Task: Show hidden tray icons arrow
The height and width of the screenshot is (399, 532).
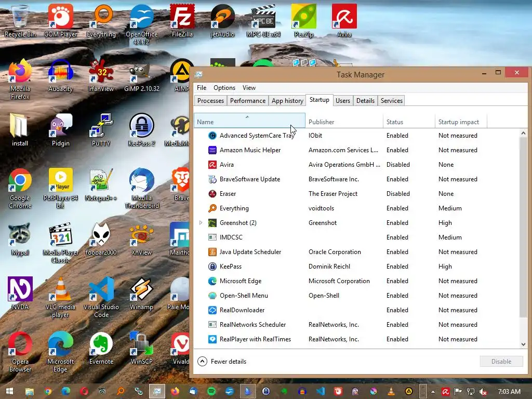Action: (x=433, y=392)
